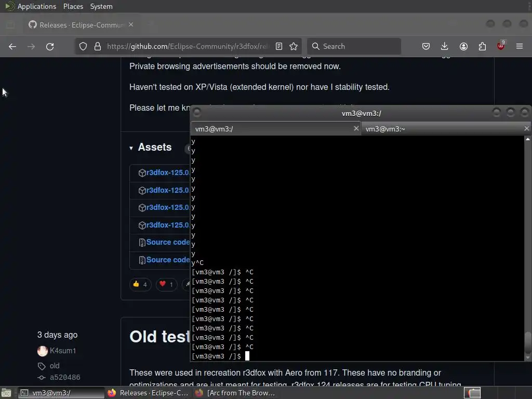Click zip icon of first Source code
This screenshot has width=532, height=399.
(142, 243)
